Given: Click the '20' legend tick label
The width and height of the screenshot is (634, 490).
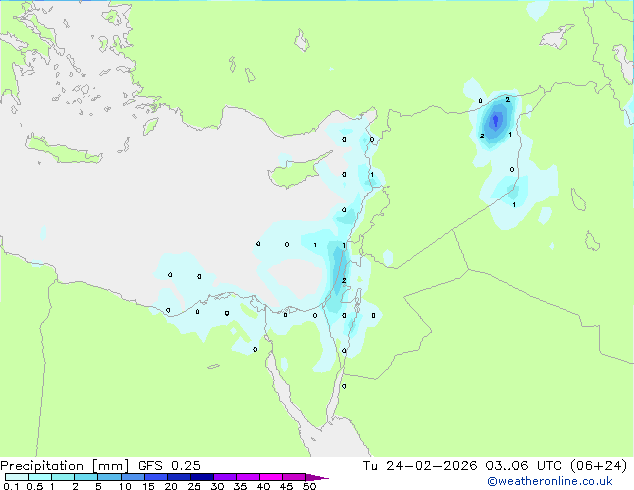Looking at the screenshot, I should point(171,486).
